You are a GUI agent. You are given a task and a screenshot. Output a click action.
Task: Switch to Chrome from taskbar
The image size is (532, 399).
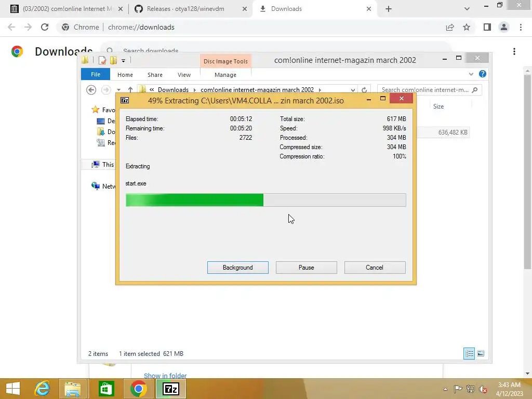[138, 389]
